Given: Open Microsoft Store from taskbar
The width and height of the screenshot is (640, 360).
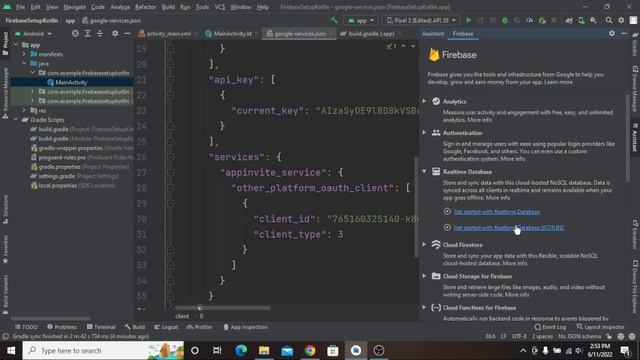Looking at the screenshot, I should [333, 351].
